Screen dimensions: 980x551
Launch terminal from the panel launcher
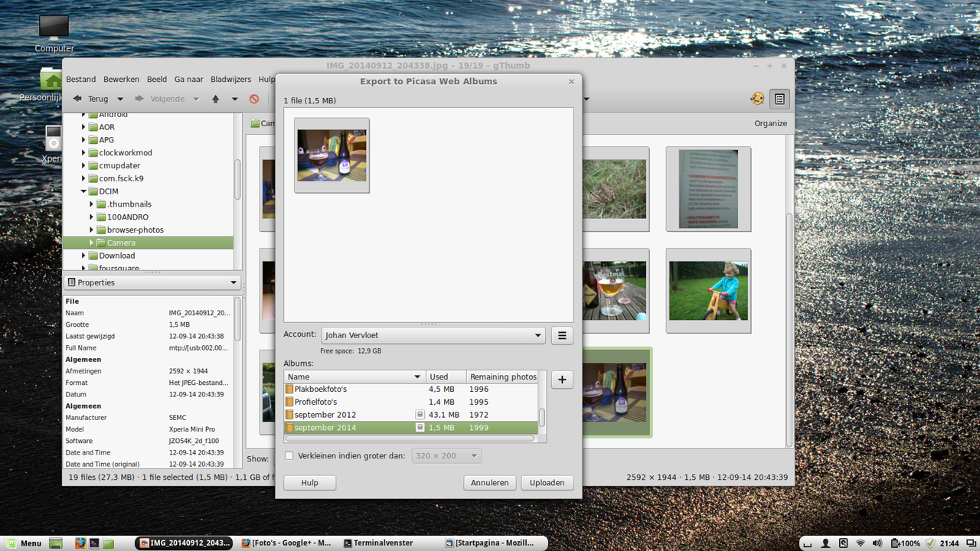(x=94, y=543)
